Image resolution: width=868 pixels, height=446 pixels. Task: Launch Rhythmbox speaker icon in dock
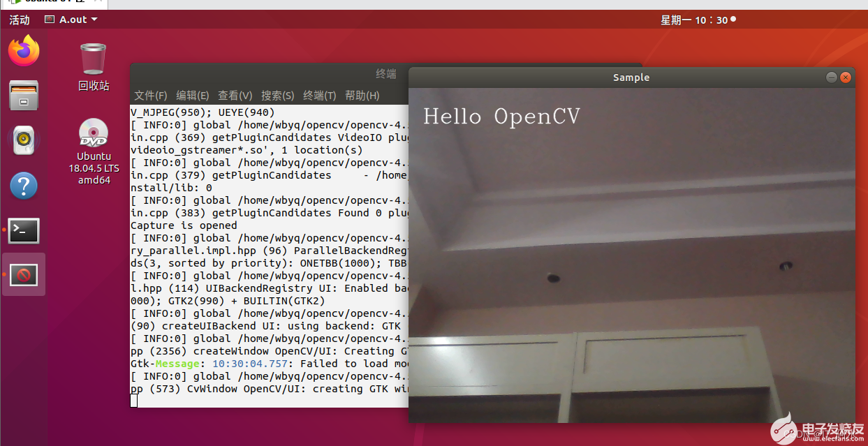[x=24, y=140]
